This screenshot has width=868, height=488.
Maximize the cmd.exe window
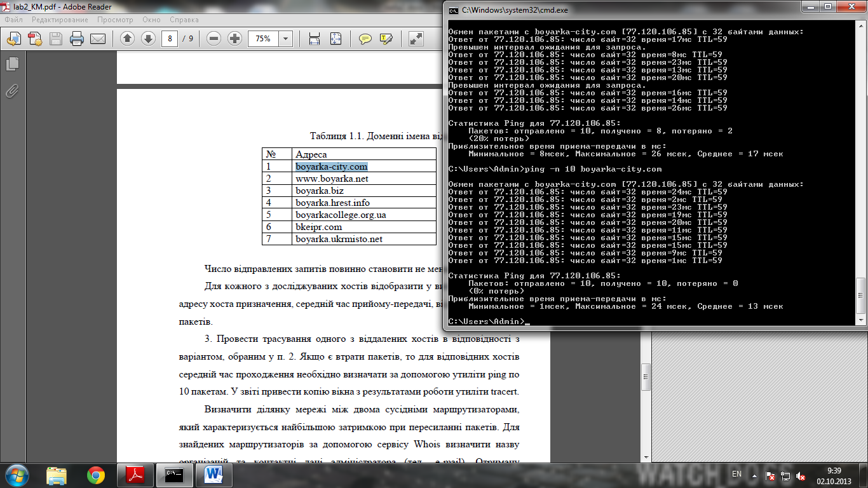pos(827,7)
